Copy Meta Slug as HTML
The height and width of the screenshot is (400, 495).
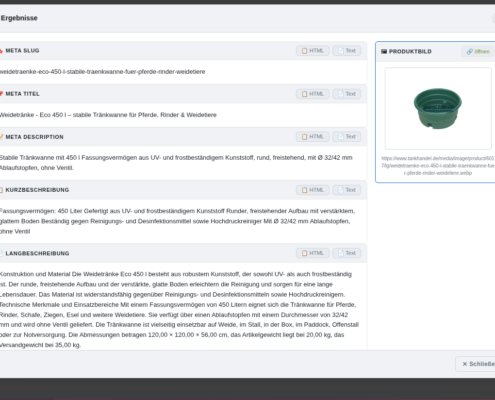coord(313,51)
